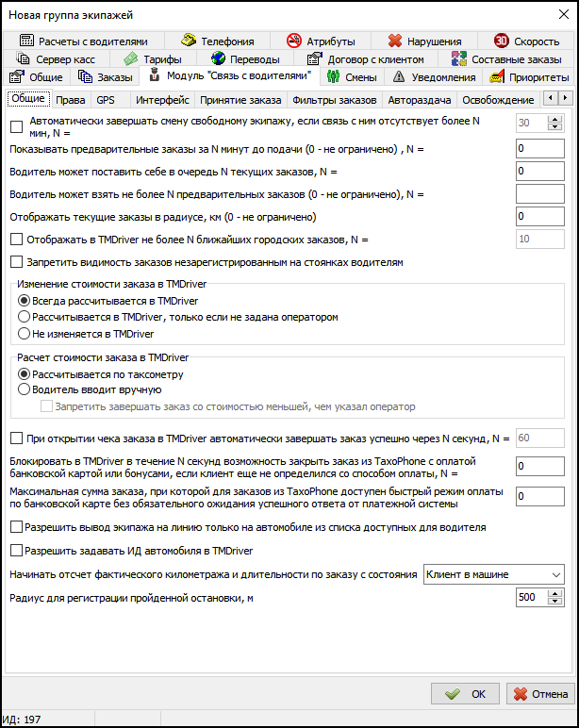Image resolution: width=579 pixels, height=728 pixels.
Task: Click the globe icon on Переводы tab
Action: [x=217, y=59]
